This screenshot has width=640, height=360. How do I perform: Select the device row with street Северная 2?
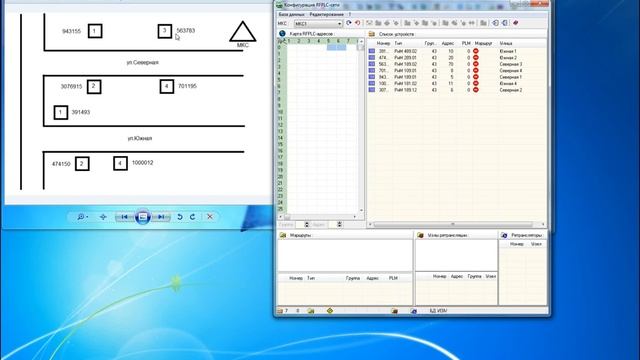pos(456,90)
